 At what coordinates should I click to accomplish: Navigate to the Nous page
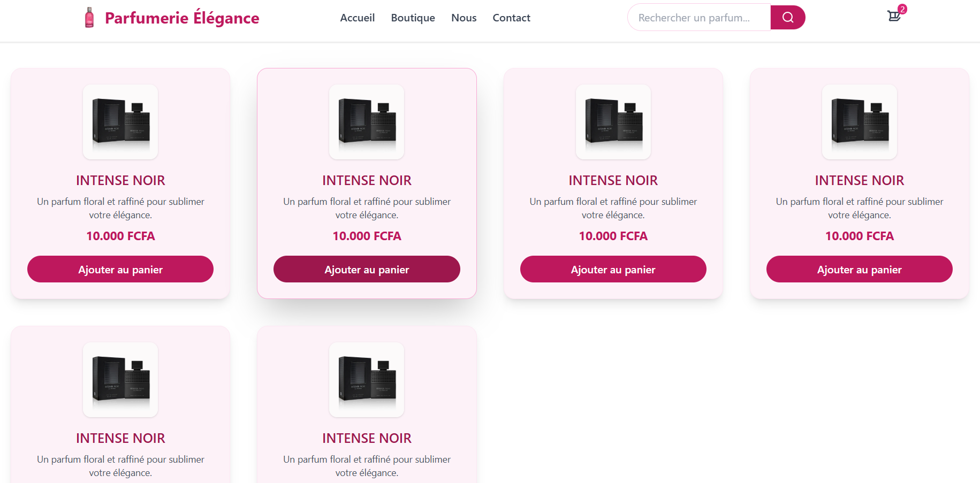(x=464, y=18)
